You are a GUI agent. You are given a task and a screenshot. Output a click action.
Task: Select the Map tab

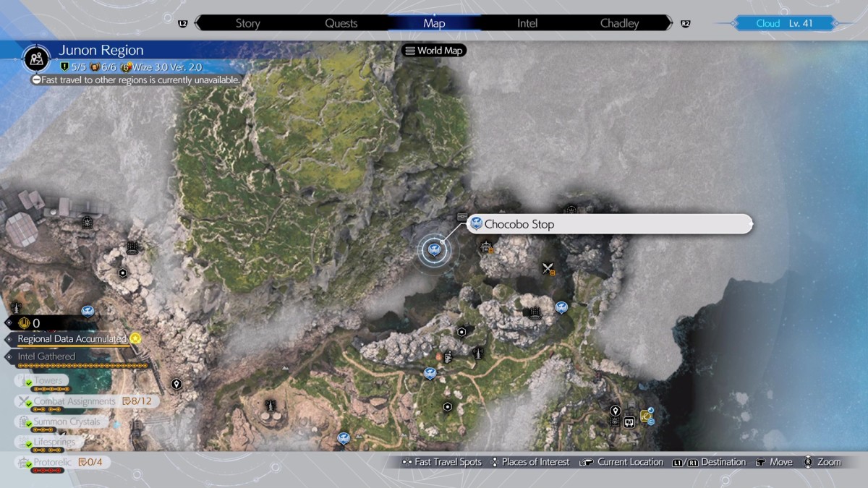pos(434,23)
